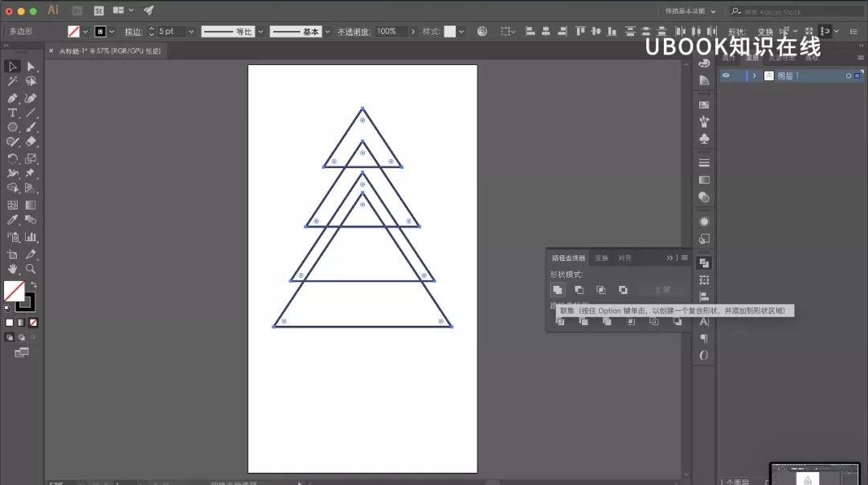This screenshot has height=485, width=868.
Task: Choose the Hand tool
Action: point(12,269)
